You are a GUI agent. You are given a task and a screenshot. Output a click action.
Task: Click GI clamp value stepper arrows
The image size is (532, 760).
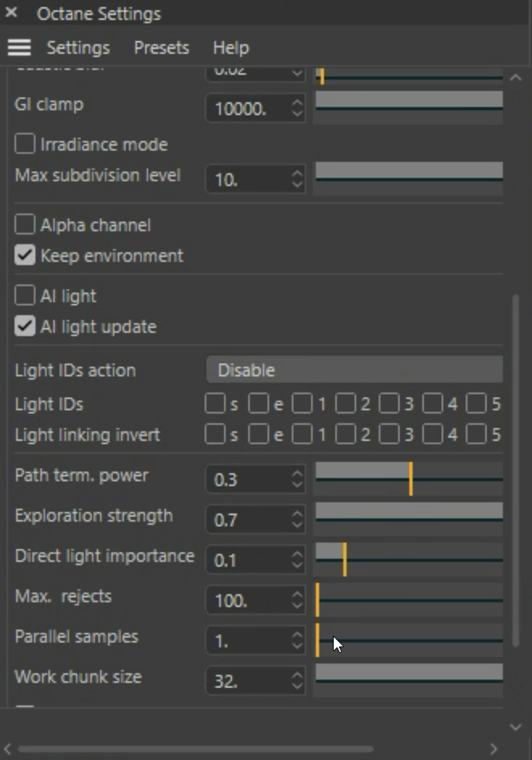coord(297,108)
